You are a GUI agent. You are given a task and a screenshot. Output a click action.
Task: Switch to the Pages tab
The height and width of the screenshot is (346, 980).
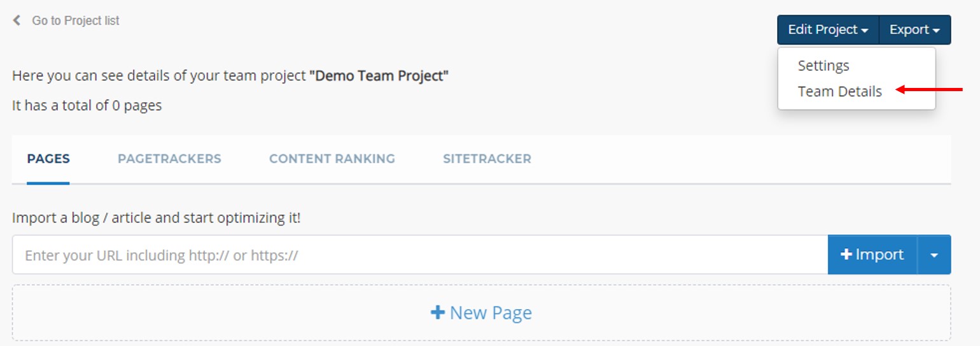tap(48, 159)
